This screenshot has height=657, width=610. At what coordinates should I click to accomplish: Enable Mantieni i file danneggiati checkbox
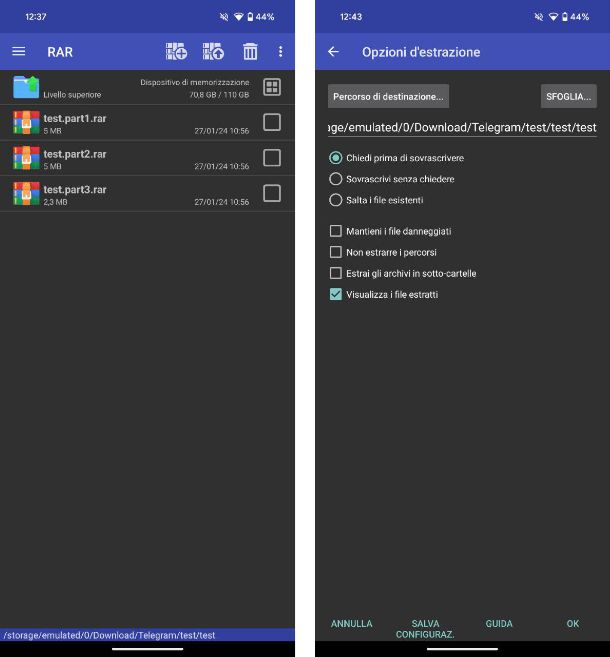(x=336, y=231)
